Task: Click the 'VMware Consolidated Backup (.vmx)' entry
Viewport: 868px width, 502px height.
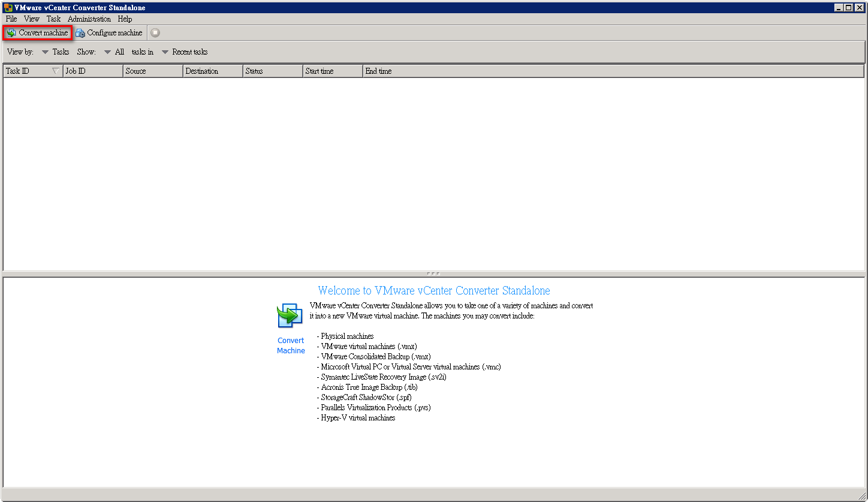Action: pyautogui.click(x=376, y=357)
